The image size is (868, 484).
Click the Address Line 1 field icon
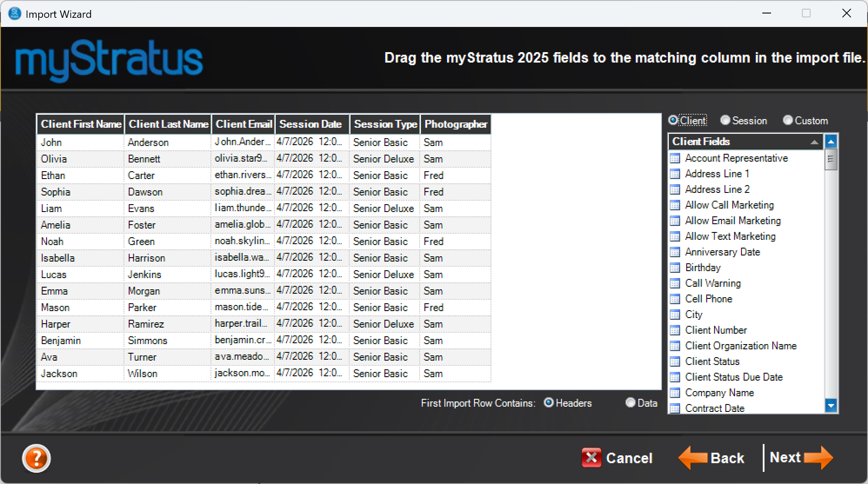pos(675,174)
